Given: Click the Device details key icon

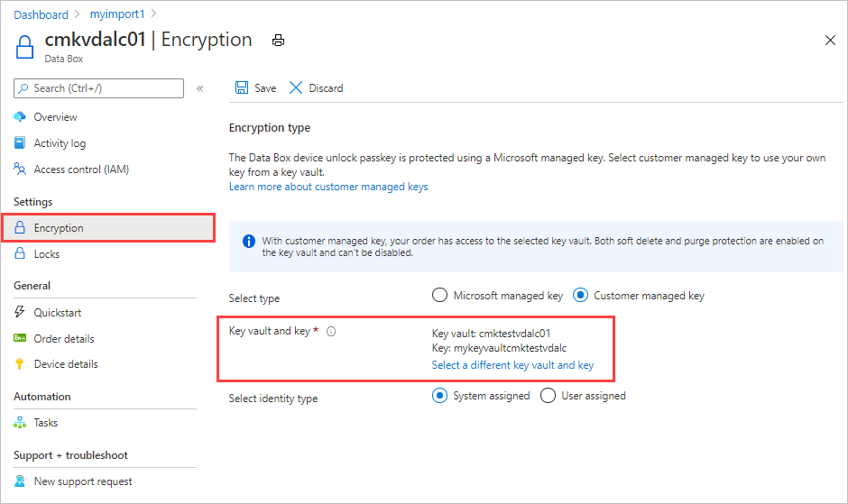Looking at the screenshot, I should 20,364.
